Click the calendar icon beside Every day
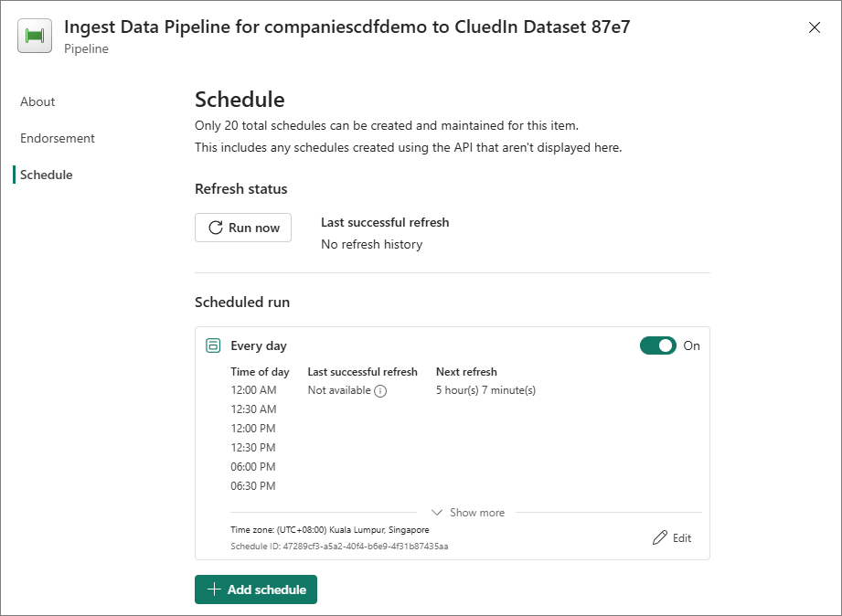 point(213,345)
